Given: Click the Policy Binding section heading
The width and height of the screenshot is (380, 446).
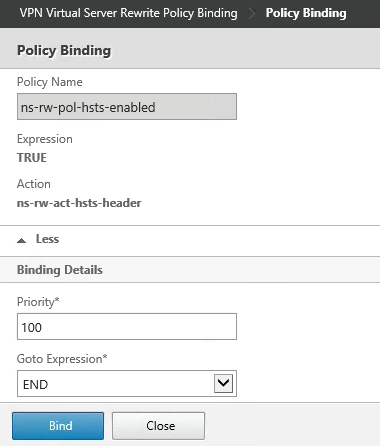Looking at the screenshot, I should coord(64,50).
